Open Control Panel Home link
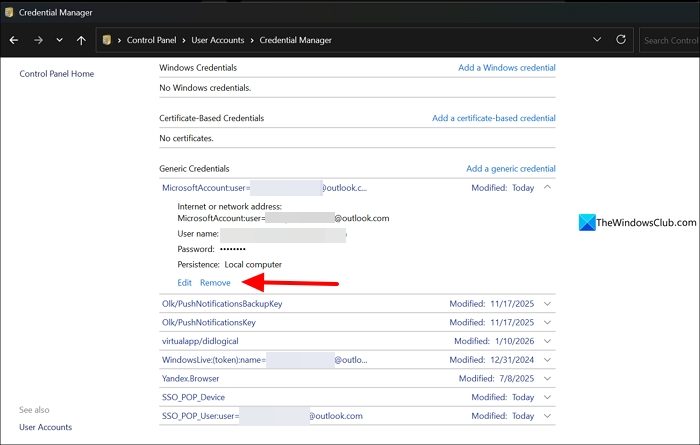 tap(57, 74)
